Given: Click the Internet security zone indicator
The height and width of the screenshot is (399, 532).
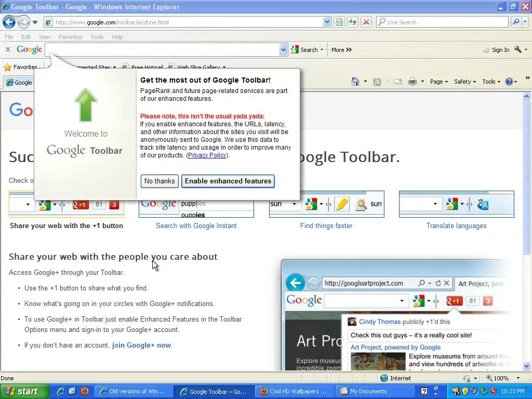Looking at the screenshot, I should 395,378.
